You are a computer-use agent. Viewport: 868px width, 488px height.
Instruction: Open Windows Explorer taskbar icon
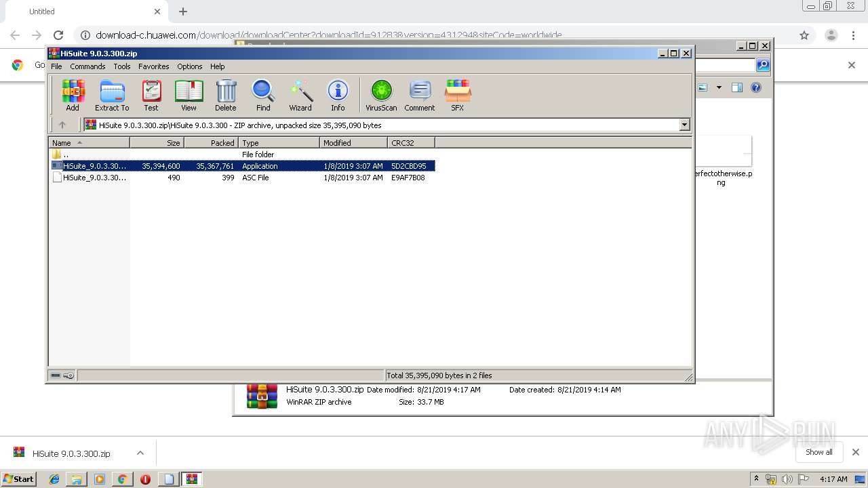pos(77,479)
